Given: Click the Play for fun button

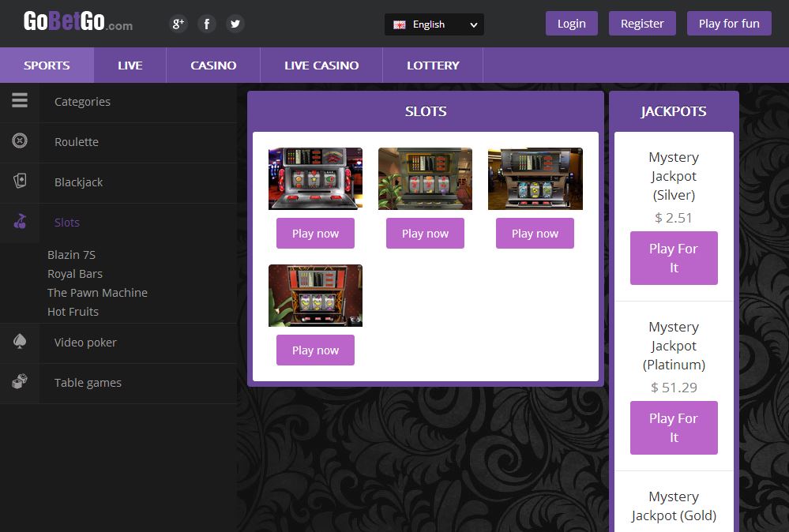Looking at the screenshot, I should pos(729,24).
